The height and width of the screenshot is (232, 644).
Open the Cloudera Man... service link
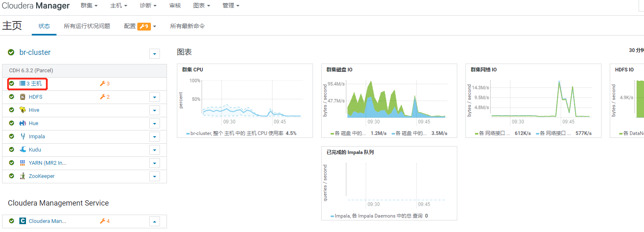click(47, 221)
